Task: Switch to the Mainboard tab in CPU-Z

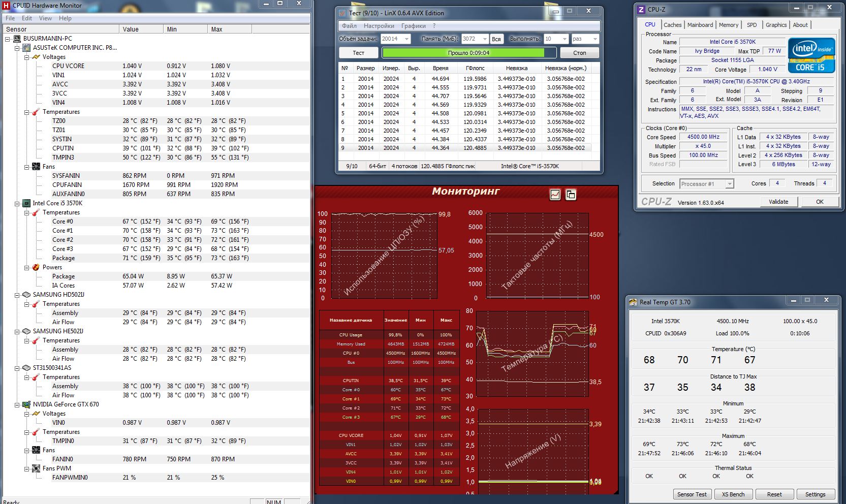Action: click(700, 25)
